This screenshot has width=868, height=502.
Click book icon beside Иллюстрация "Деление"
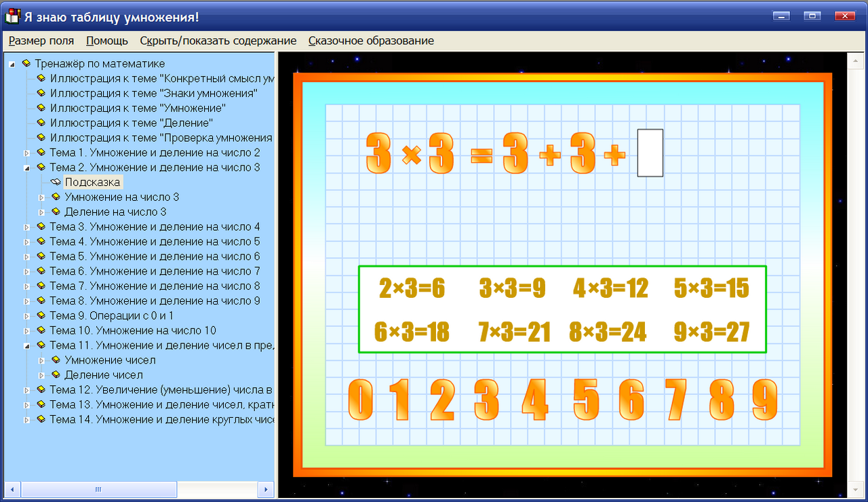(x=41, y=123)
